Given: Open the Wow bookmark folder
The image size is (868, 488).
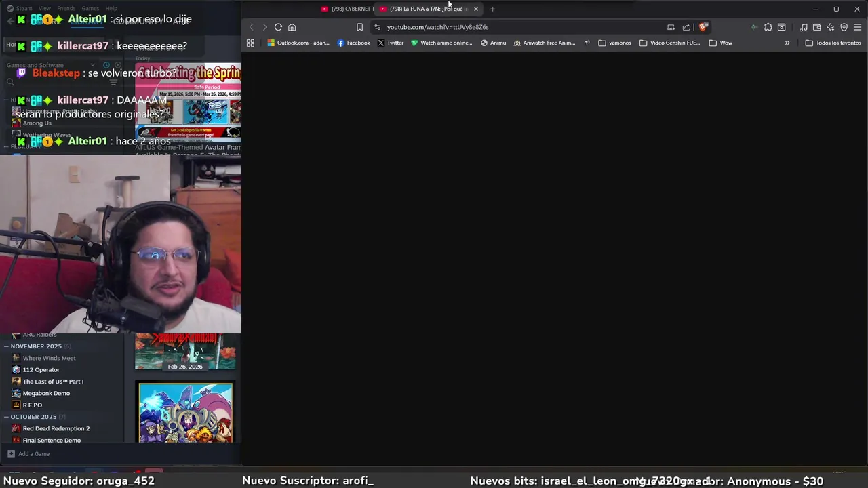Looking at the screenshot, I should 720,43.
